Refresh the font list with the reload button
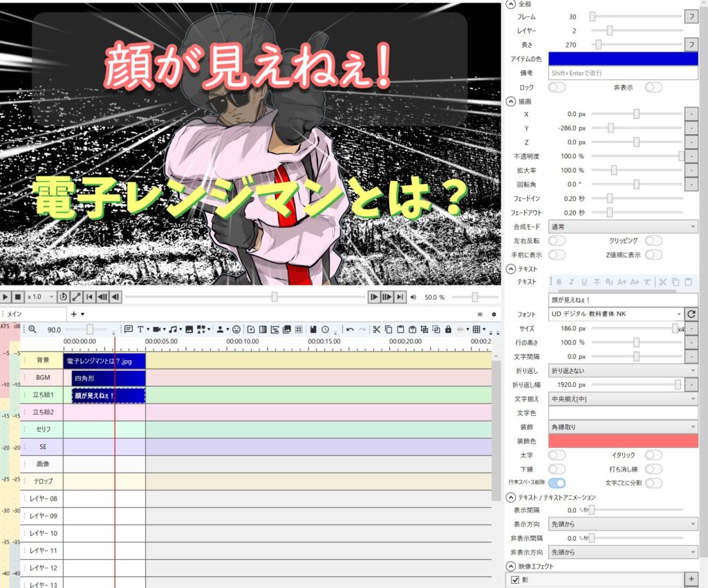Screen dimensions: 708x588 click(x=692, y=313)
